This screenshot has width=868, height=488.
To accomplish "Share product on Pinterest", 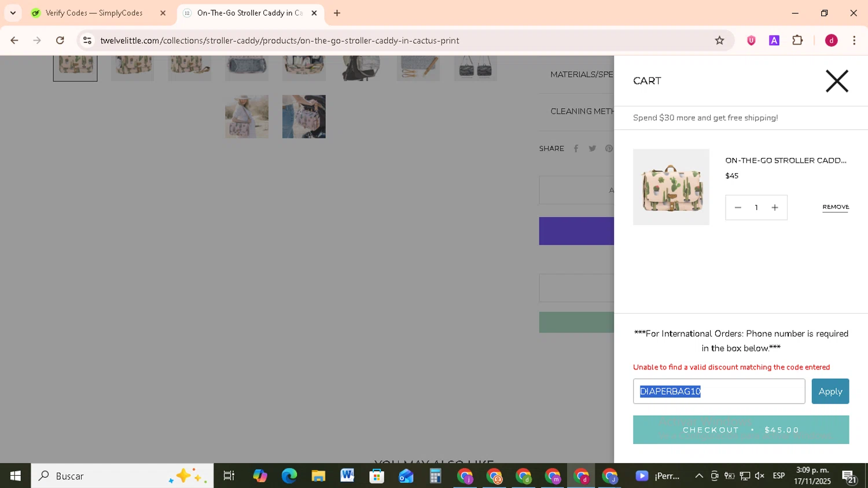I will point(609,148).
